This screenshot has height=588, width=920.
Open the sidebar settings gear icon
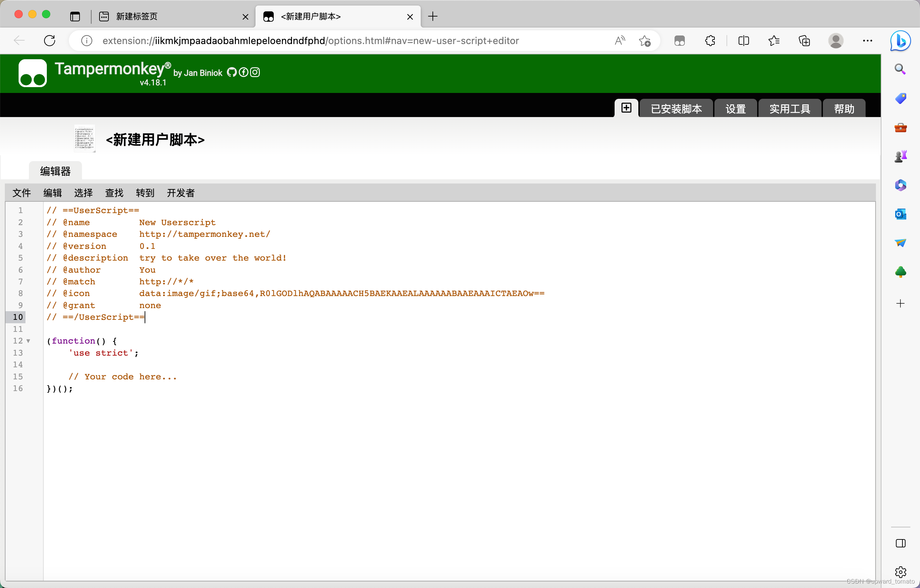[900, 572]
